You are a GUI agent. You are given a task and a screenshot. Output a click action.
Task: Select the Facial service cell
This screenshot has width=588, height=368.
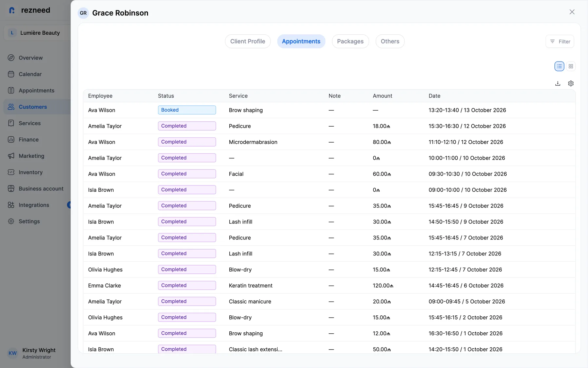tap(236, 174)
